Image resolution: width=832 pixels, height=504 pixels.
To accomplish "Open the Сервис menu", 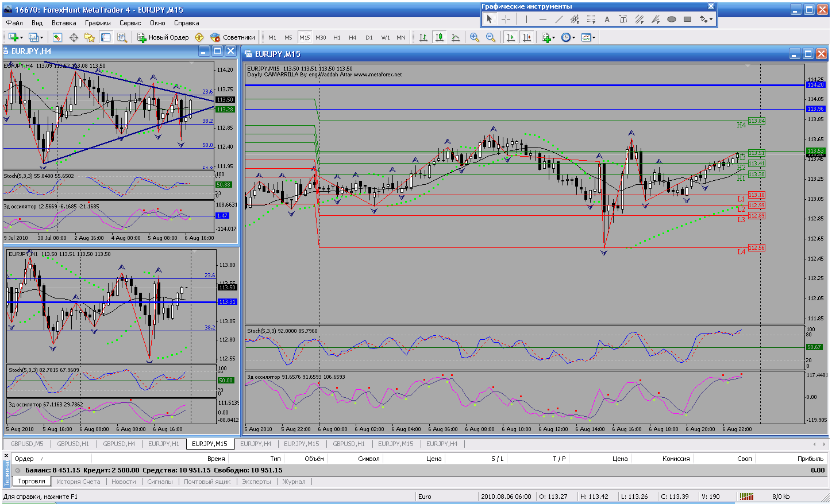I will 130,23.
